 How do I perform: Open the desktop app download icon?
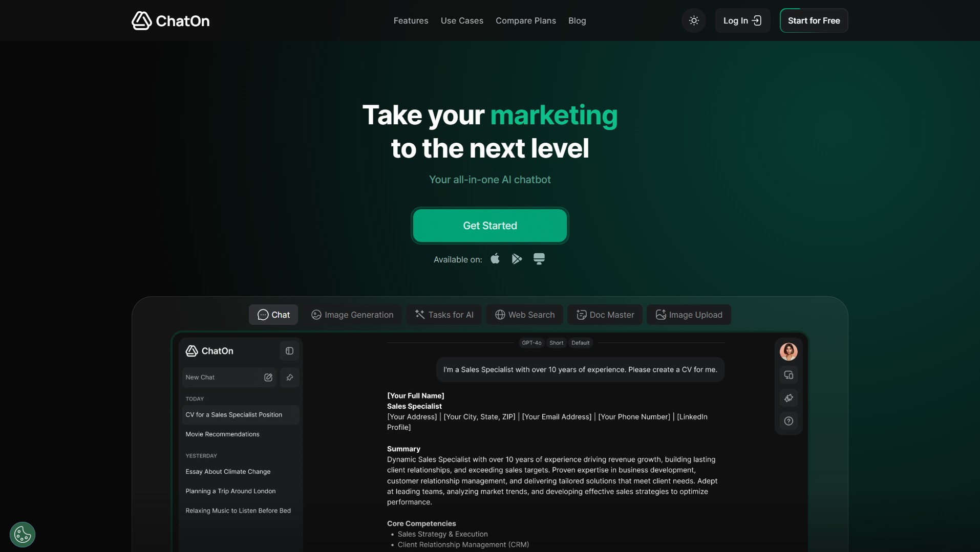(x=539, y=259)
